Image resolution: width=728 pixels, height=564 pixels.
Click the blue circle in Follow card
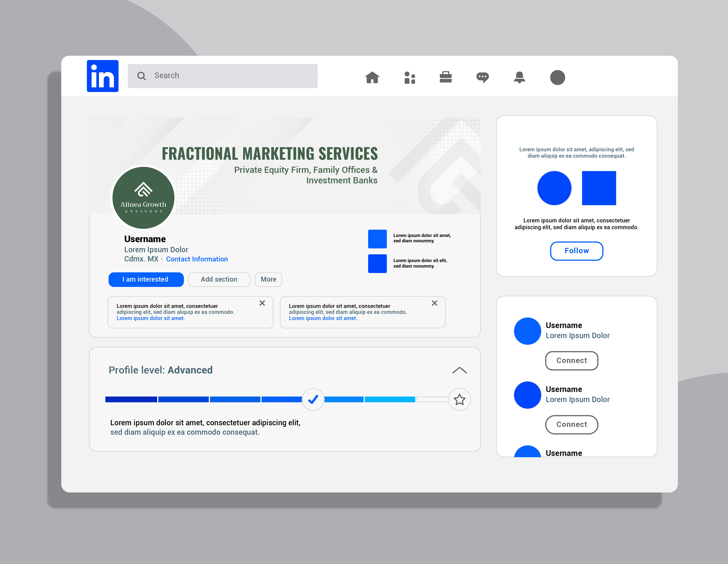(554, 188)
